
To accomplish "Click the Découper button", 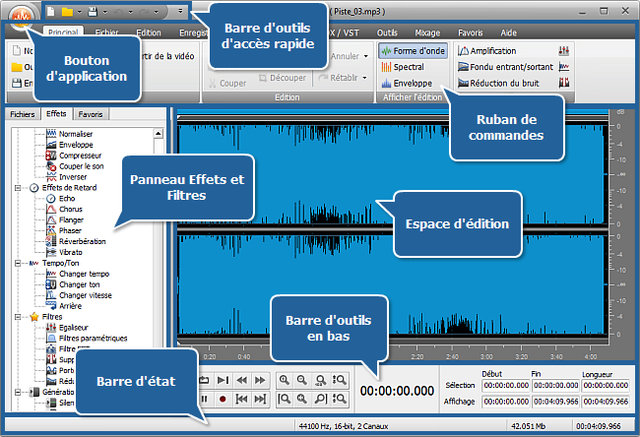I will pyautogui.click(x=282, y=78).
